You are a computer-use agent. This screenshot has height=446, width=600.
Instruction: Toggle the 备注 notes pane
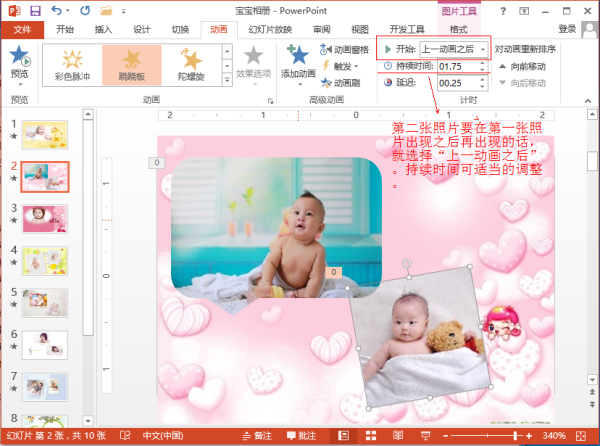pos(257,436)
